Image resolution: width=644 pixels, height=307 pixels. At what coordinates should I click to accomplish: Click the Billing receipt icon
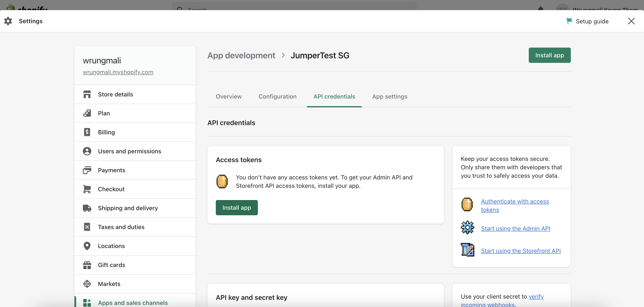(x=87, y=132)
